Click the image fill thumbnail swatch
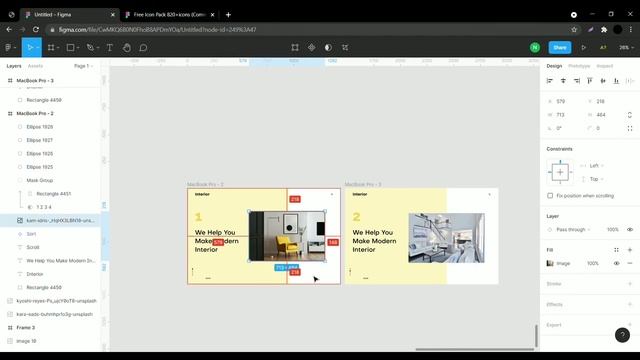 point(550,263)
